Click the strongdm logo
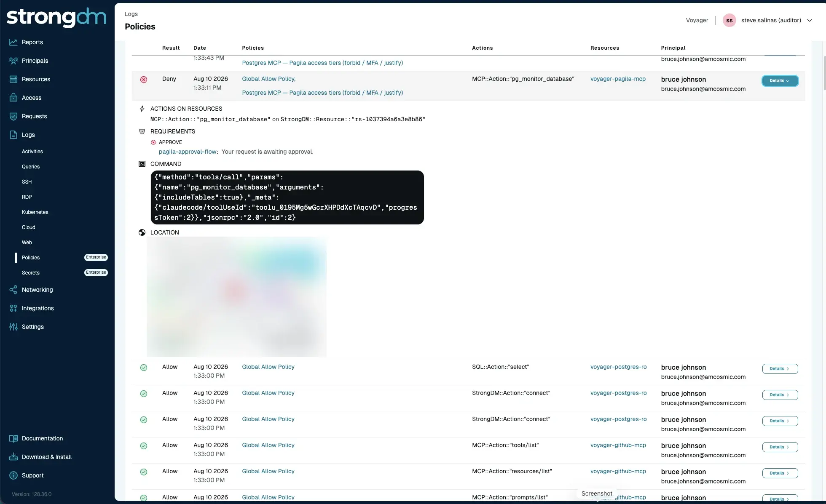Image resolution: width=826 pixels, height=504 pixels. coord(56,17)
